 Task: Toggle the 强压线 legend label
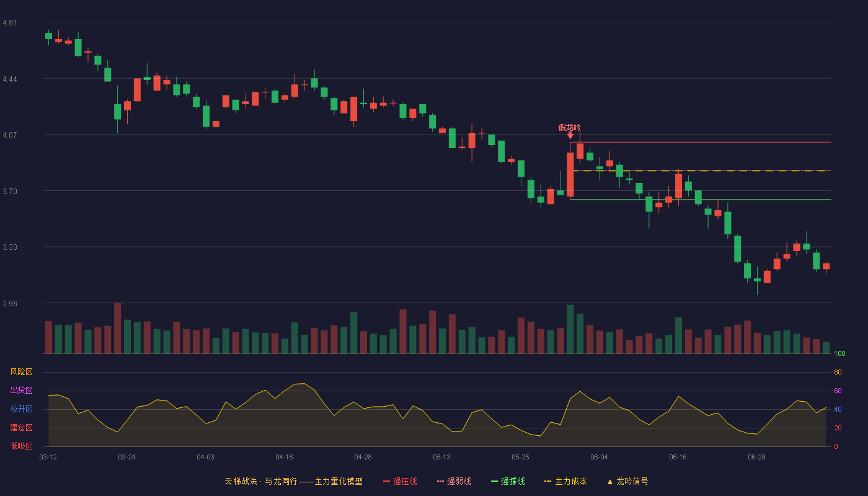405,481
